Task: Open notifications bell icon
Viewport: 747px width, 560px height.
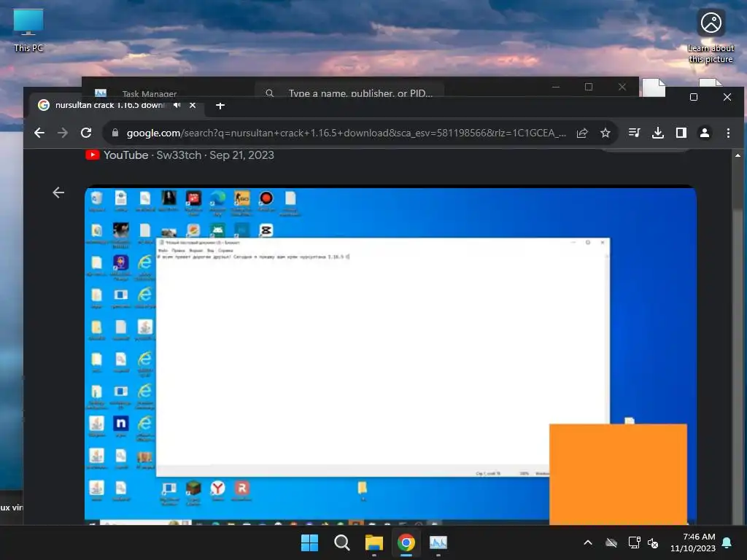Action: [x=727, y=542]
